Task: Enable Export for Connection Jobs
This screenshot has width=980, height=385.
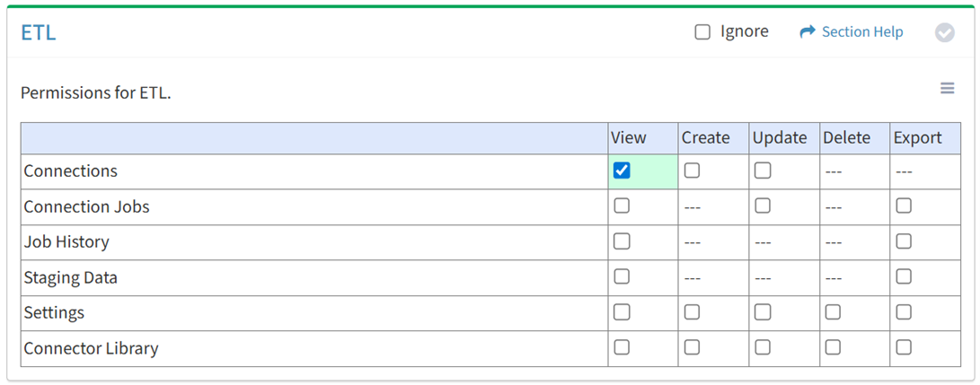Action: tap(904, 206)
